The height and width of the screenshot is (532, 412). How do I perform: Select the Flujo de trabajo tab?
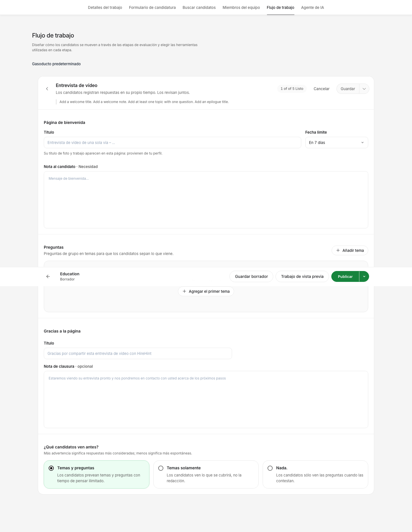(x=280, y=7)
